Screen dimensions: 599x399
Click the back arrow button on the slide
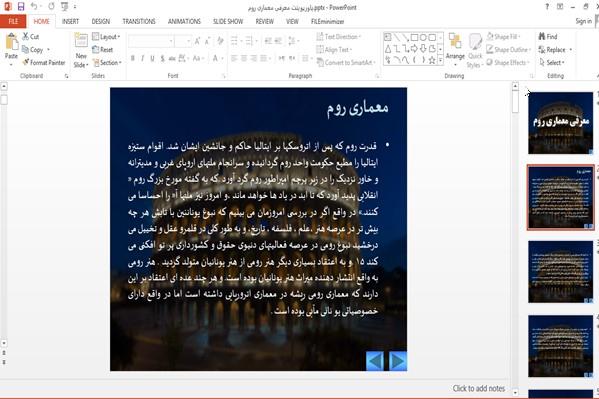pos(375,361)
